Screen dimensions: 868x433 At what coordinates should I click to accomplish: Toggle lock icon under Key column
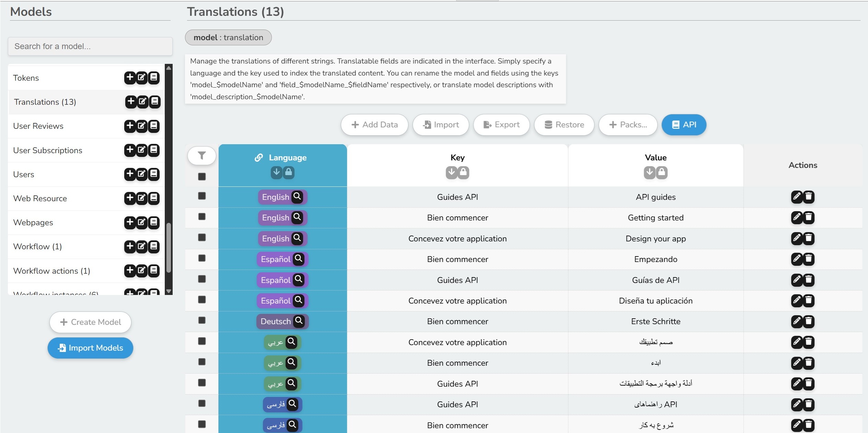(x=463, y=172)
